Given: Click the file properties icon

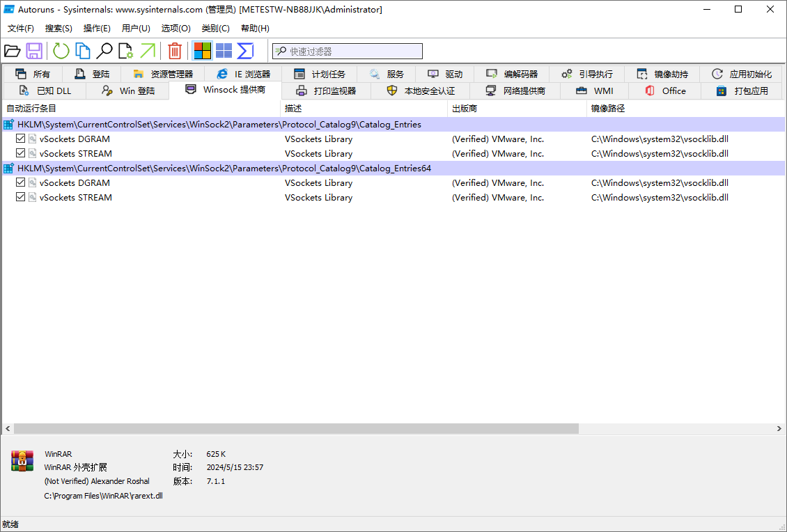Looking at the screenshot, I should [x=126, y=51].
